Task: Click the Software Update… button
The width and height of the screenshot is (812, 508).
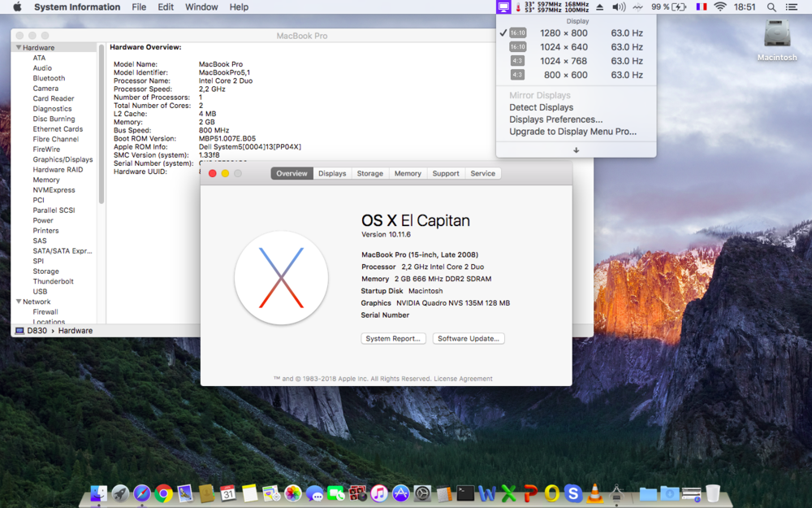Action: click(x=469, y=338)
